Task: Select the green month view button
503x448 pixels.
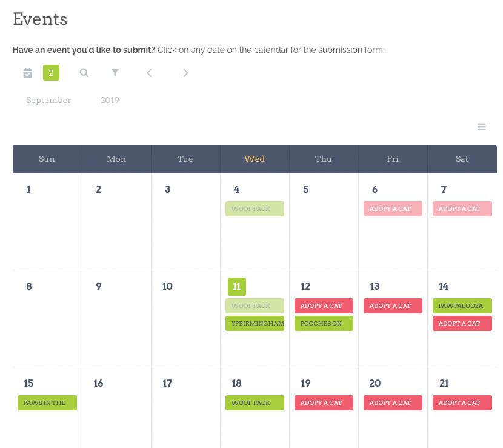Action: click(x=51, y=73)
